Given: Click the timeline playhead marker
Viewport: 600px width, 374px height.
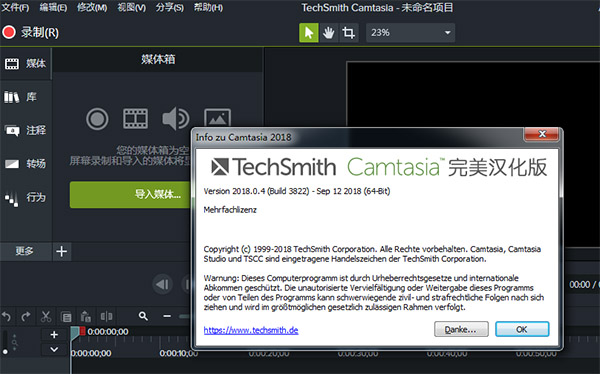Looking at the screenshot, I should (75, 333).
